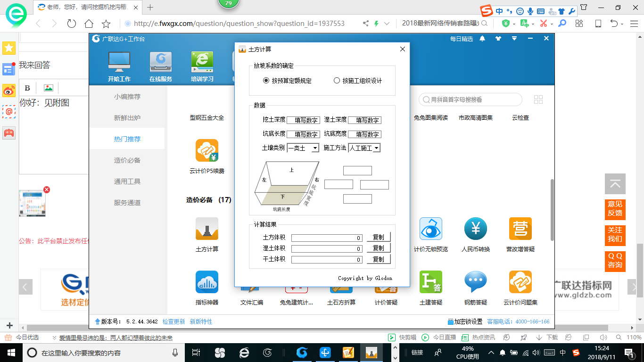Click skin shirt icon in workbench title bar

[x=498, y=39]
